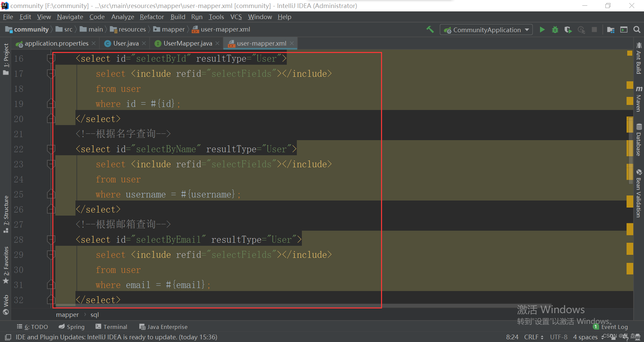Click user-mapper.xml breadcrumb in navigation bar
The width and height of the screenshot is (644, 342).
[x=221, y=30]
